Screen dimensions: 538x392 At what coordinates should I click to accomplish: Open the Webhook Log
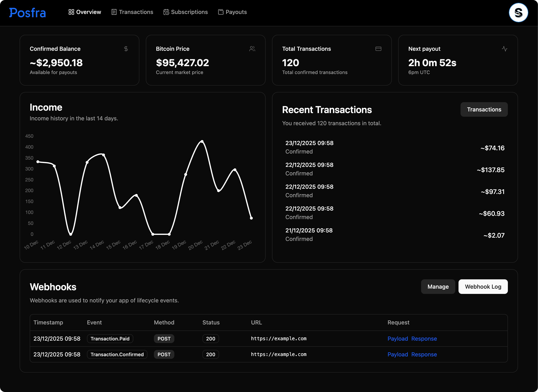pyautogui.click(x=483, y=287)
